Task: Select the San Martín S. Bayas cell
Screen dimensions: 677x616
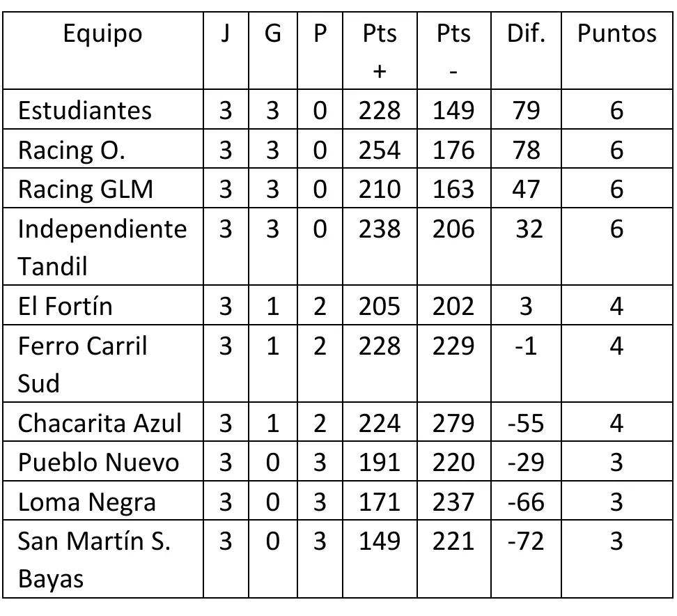Action: pyautogui.click(x=93, y=559)
